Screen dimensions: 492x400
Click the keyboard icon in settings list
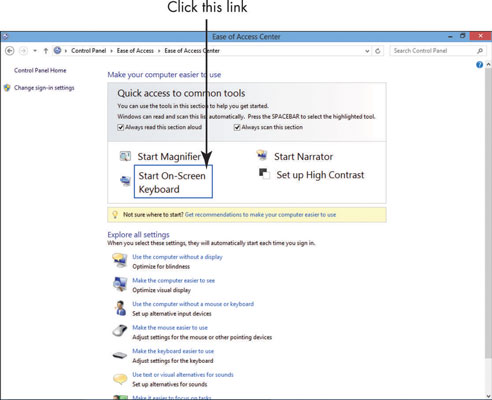pyautogui.click(x=120, y=355)
